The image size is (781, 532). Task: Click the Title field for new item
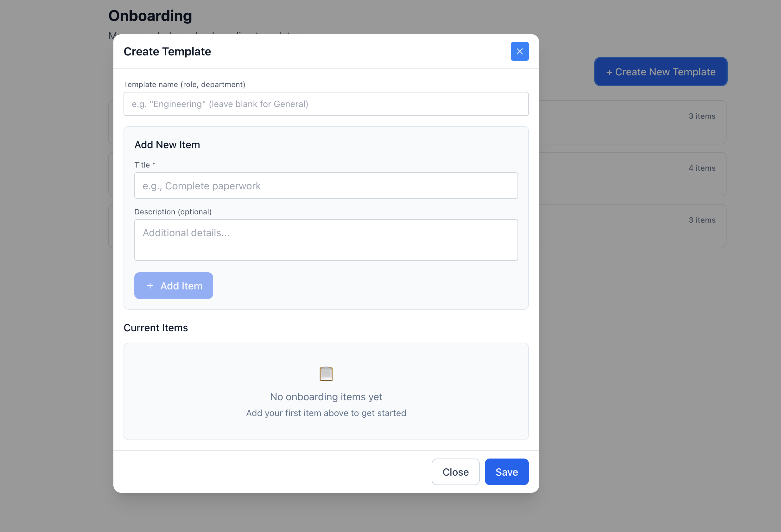click(x=326, y=186)
